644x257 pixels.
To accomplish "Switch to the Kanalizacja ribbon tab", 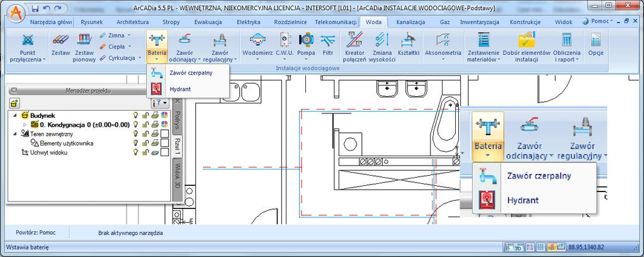I will coord(410,22).
